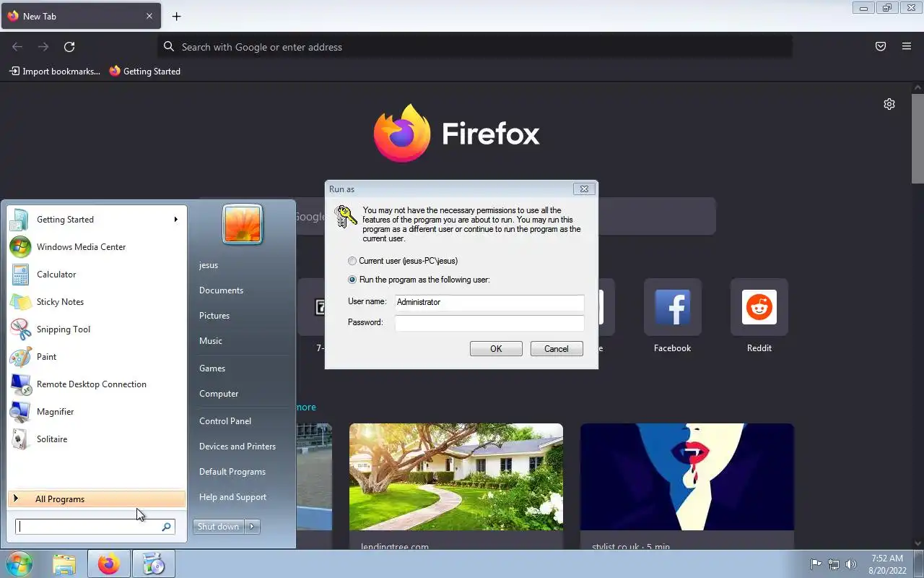Viewport: 924px width, 578px height.
Task: Click the network tray icon
Action: point(834,564)
